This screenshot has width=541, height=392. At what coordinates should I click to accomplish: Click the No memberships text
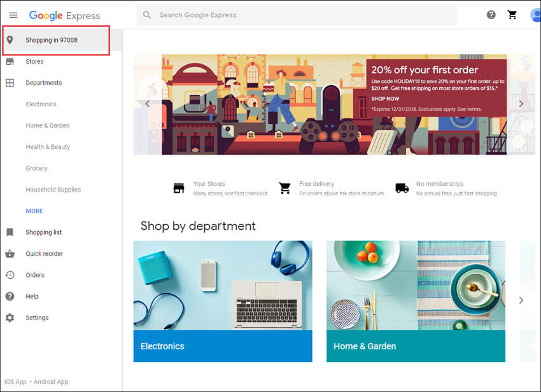coord(440,184)
